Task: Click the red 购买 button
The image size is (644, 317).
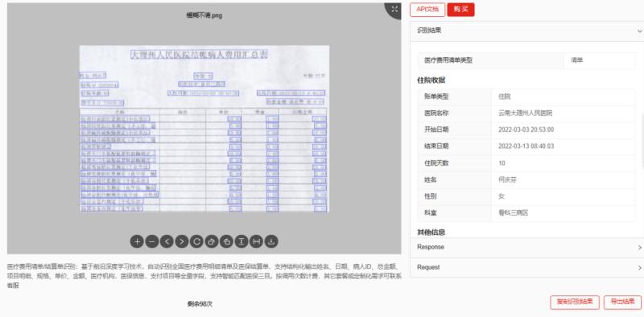Action: click(460, 10)
